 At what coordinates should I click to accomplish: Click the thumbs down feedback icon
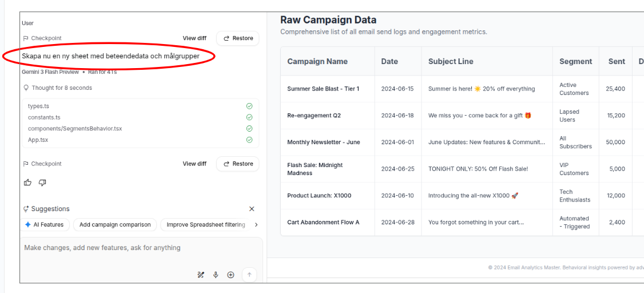42,183
